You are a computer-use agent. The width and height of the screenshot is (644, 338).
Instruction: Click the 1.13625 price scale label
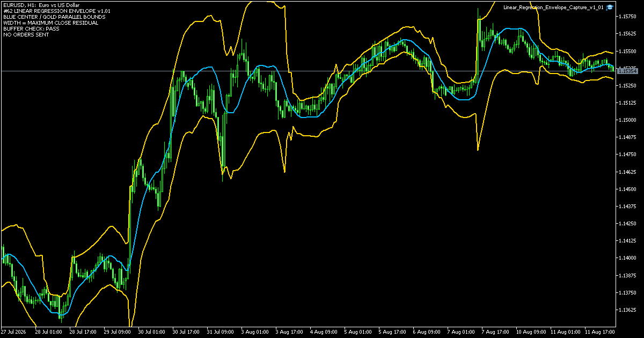coord(627,310)
